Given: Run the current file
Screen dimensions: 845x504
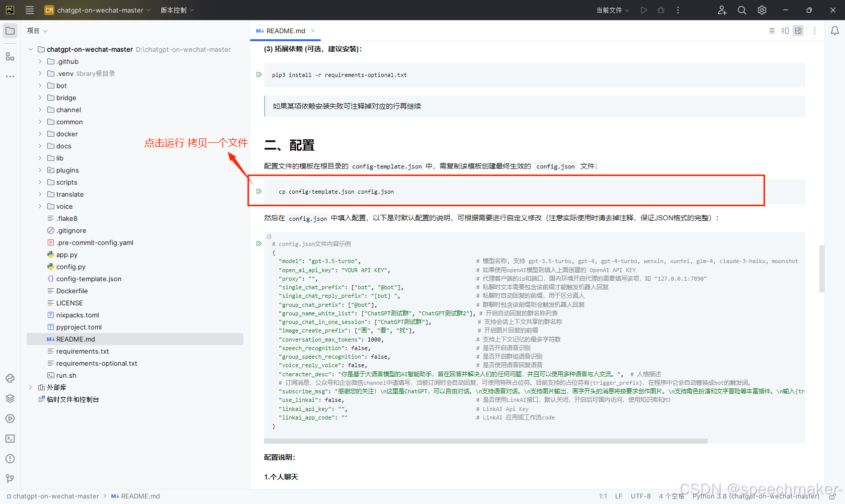Looking at the screenshot, I should tap(644, 10).
